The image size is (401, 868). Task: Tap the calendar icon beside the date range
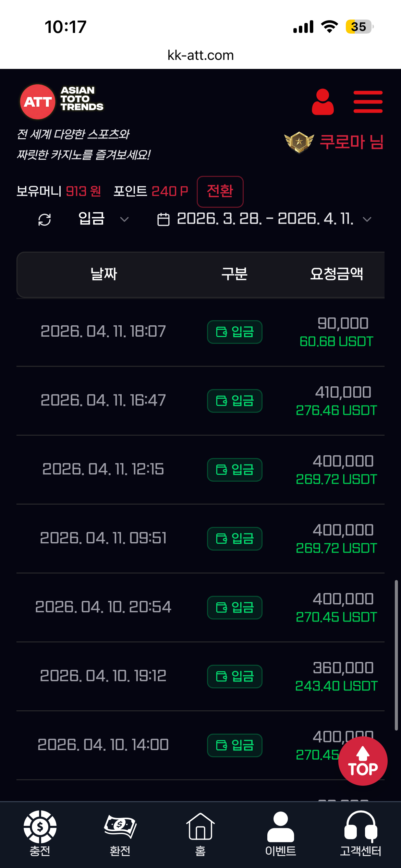(x=163, y=219)
